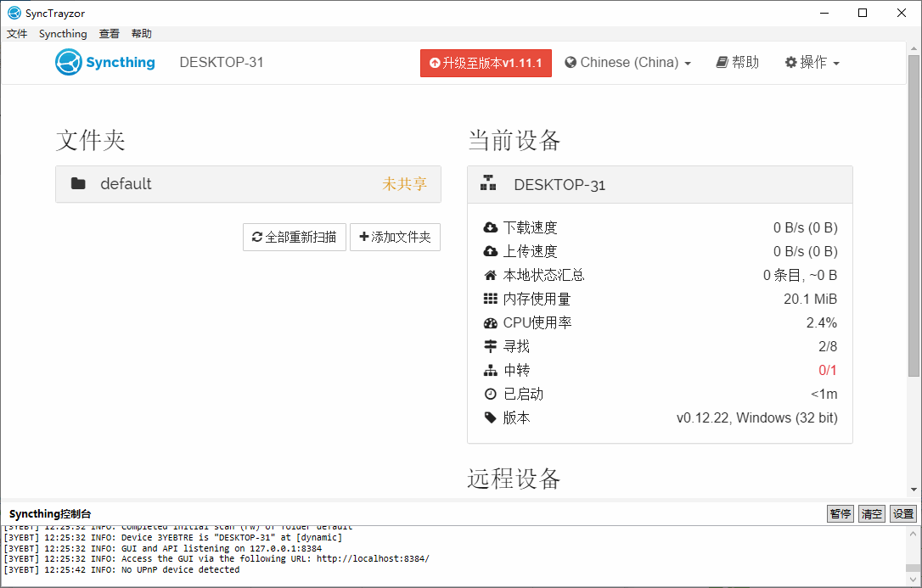Click the DESKTOP-31 device icon in panel header
This screenshot has width=922, height=588.
(x=488, y=184)
